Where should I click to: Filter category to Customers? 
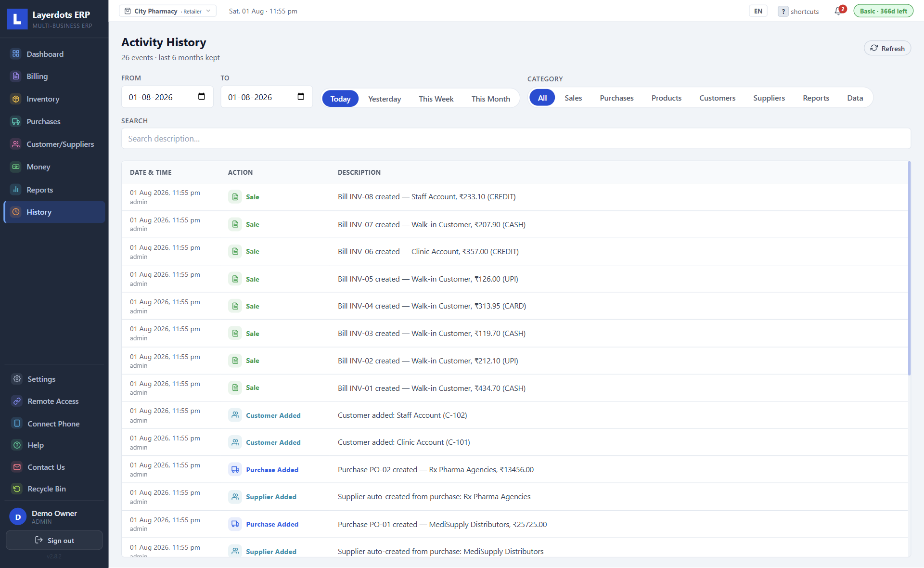point(717,98)
